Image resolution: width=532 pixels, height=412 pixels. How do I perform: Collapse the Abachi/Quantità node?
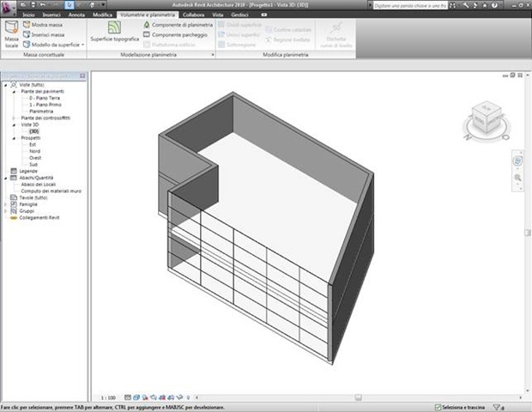click(x=6, y=178)
